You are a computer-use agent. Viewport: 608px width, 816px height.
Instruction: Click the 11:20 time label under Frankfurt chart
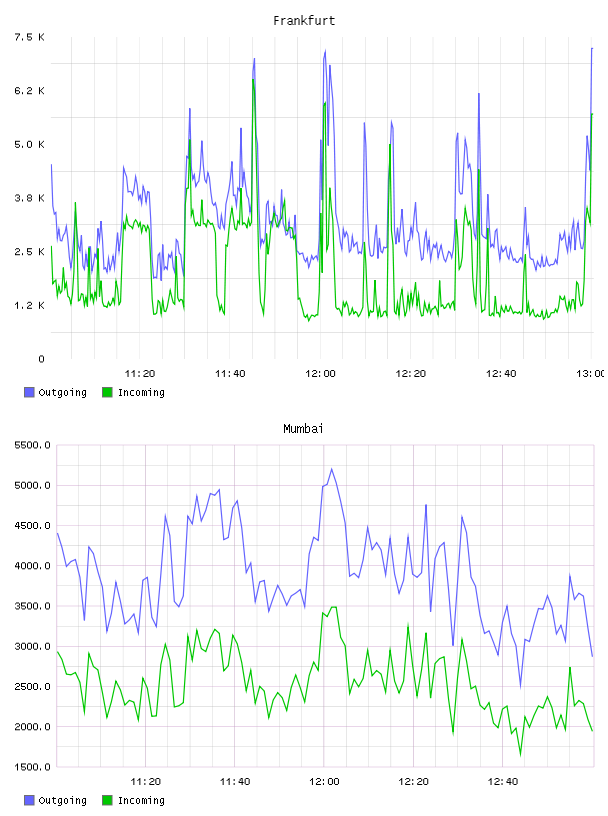(x=140, y=373)
